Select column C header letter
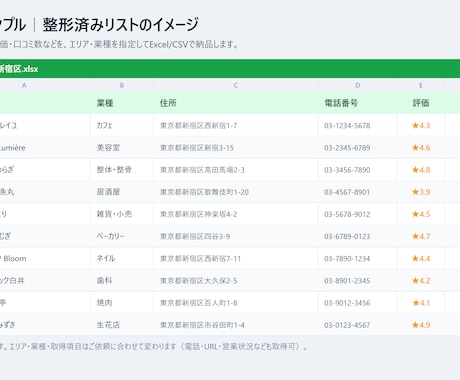This screenshot has width=460, height=380. coord(236,85)
